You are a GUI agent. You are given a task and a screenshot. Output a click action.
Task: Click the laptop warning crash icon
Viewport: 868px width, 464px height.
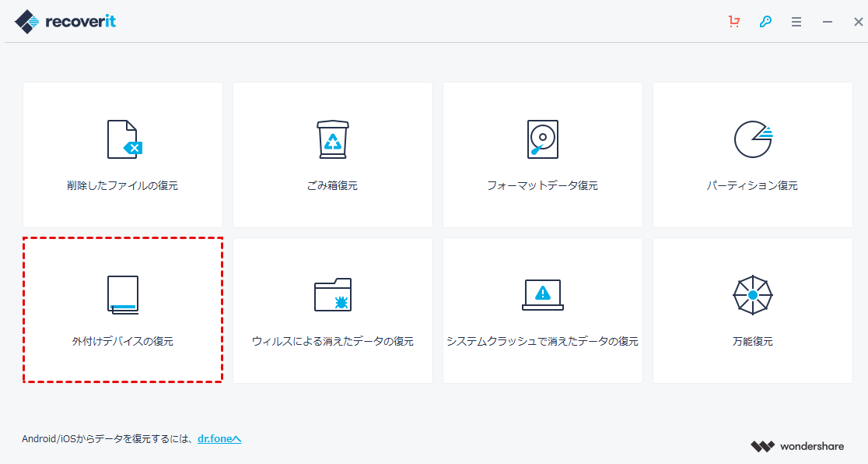[x=543, y=295]
